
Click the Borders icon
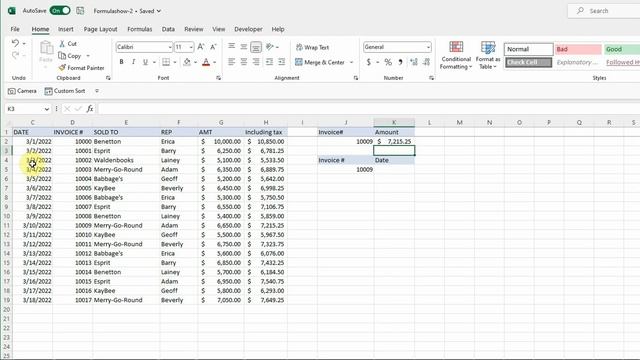tap(166, 62)
